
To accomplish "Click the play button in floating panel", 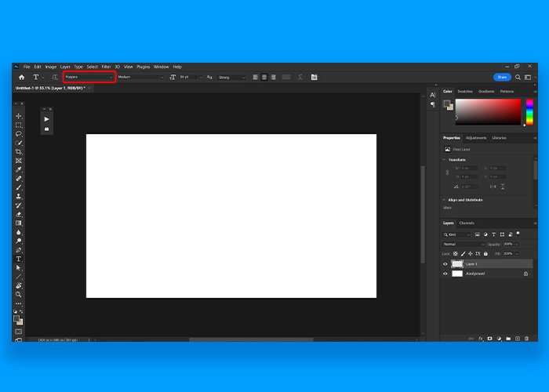I will click(46, 119).
